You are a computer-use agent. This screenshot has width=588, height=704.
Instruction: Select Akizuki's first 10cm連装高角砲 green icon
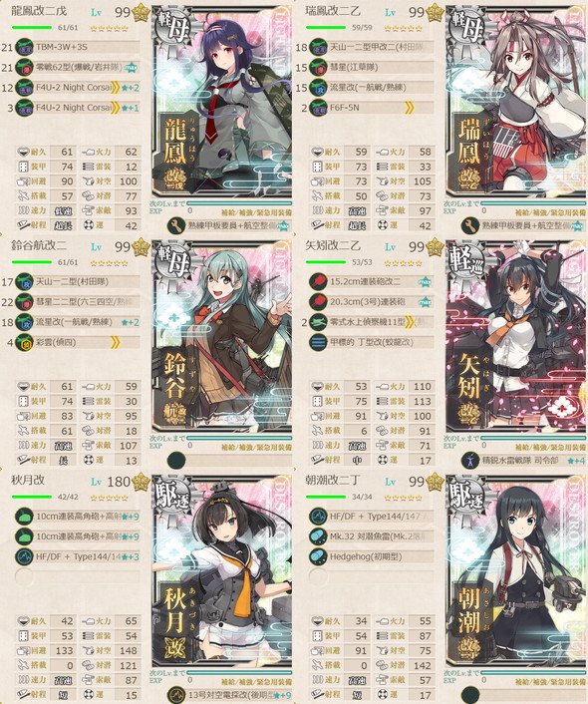pos(25,517)
